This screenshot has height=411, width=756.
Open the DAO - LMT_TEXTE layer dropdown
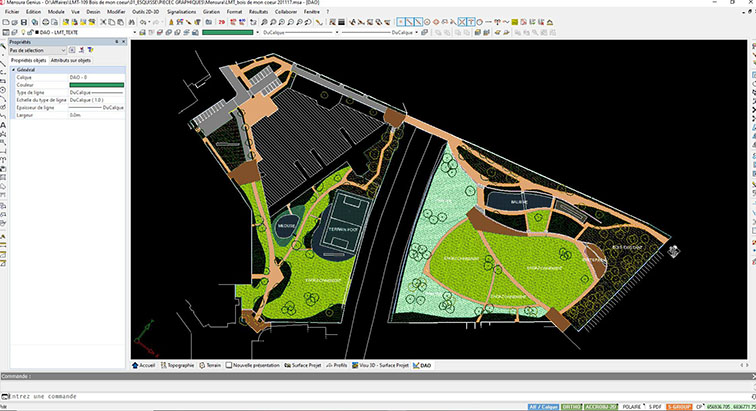[x=62, y=32]
